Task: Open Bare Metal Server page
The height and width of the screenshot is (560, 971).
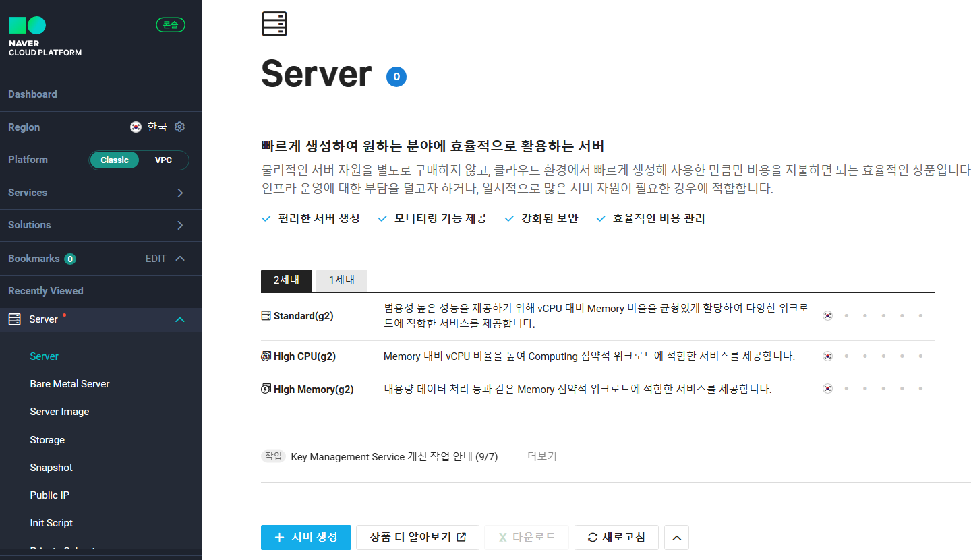Action: [x=69, y=384]
